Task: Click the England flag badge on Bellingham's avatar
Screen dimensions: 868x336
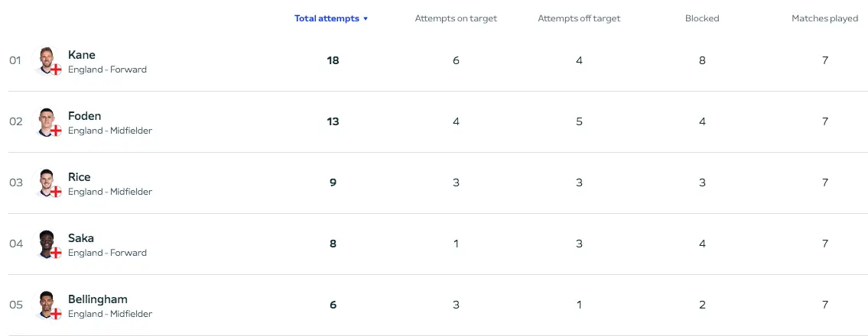Action: [56, 314]
